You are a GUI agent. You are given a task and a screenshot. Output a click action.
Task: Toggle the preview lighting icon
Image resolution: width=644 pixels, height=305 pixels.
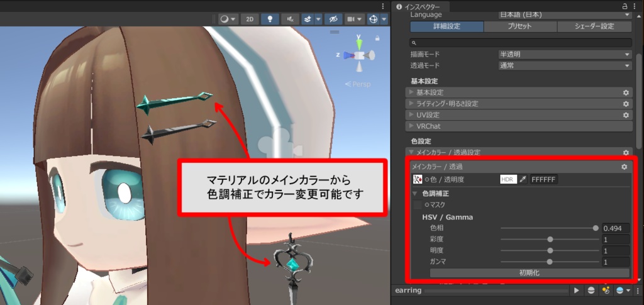(605, 291)
